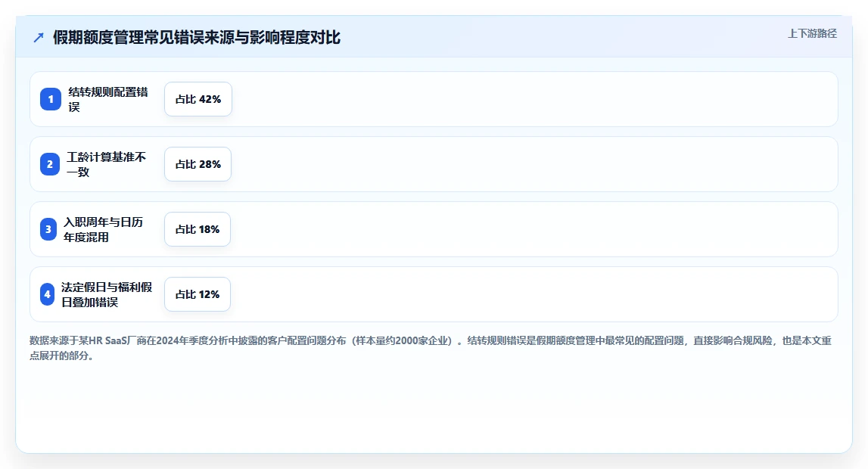The width and height of the screenshot is (868, 469).
Task: Click the trend arrow icon beside the title
Action: [x=38, y=38]
